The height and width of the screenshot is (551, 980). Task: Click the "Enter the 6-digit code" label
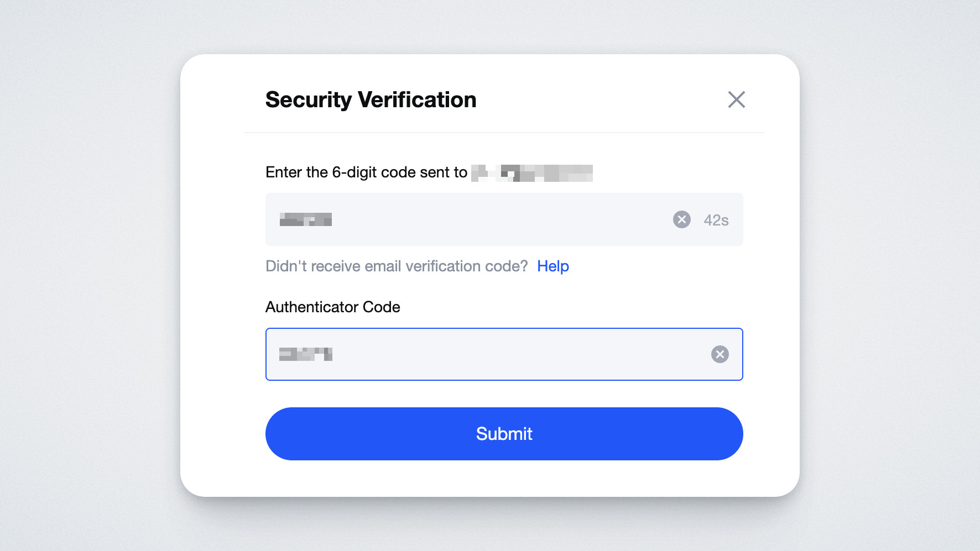click(366, 172)
